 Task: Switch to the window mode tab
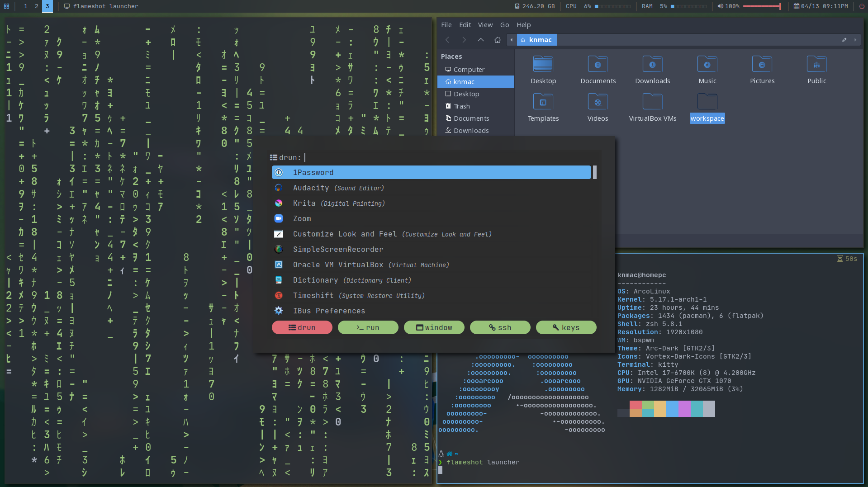(434, 327)
